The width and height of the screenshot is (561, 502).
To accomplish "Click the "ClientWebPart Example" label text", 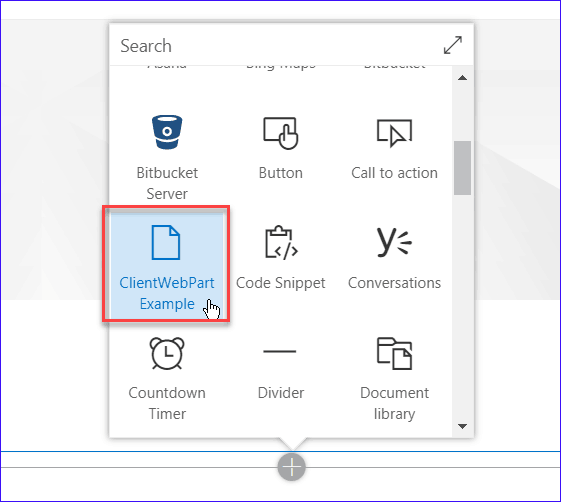I will [167, 293].
